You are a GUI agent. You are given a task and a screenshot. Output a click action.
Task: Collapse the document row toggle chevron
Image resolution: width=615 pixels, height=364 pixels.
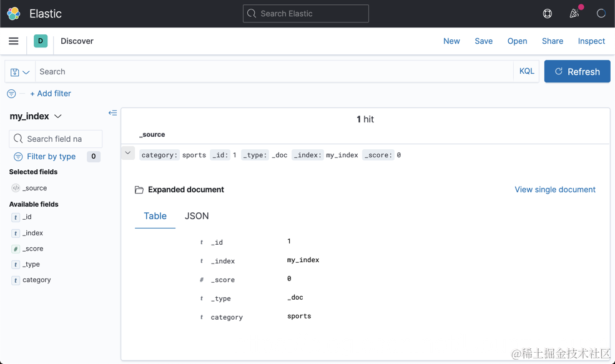pyautogui.click(x=128, y=153)
